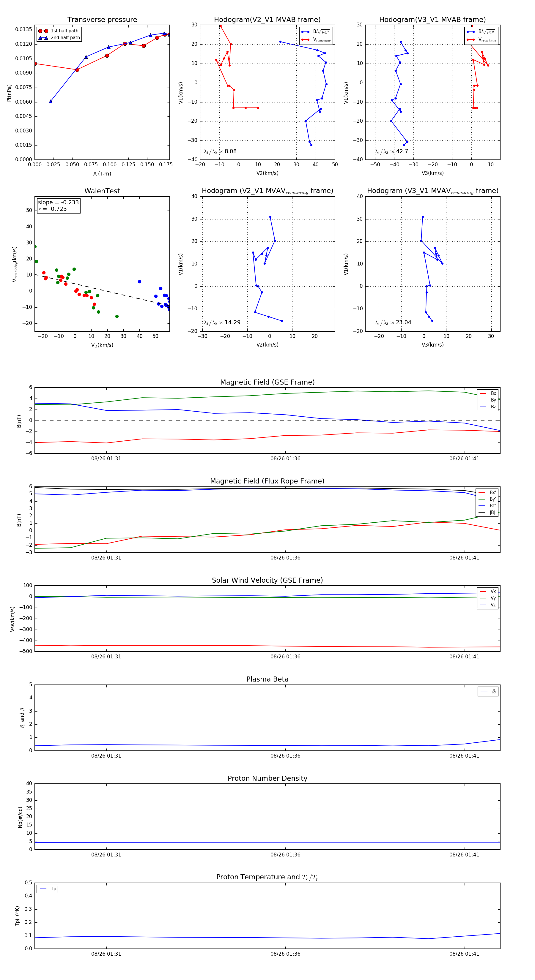Click the 'Pt(nPa)' axis label
535x980 pixels.
pyautogui.click(x=9, y=93)
